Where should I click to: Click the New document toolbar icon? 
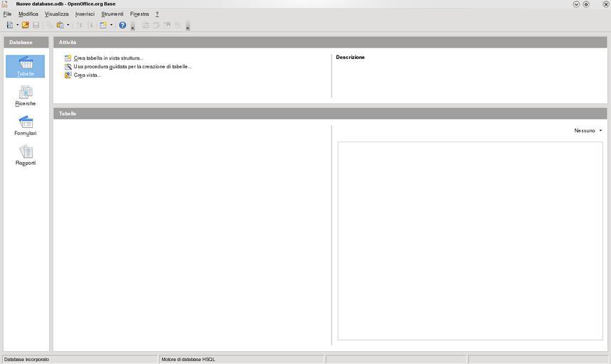coord(9,25)
